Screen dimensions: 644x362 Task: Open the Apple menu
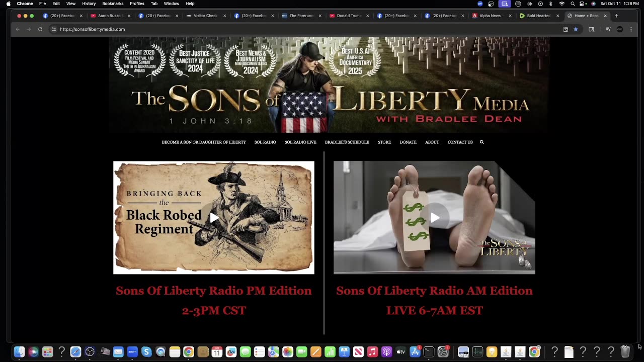coord(8,4)
